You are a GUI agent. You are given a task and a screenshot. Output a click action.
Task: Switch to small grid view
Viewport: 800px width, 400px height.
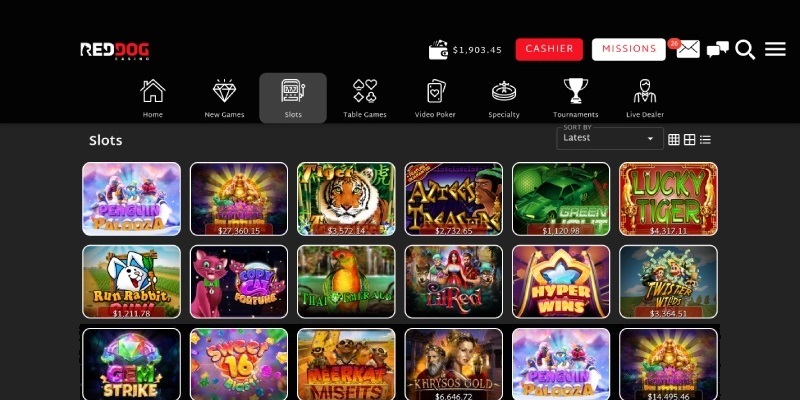(674, 140)
